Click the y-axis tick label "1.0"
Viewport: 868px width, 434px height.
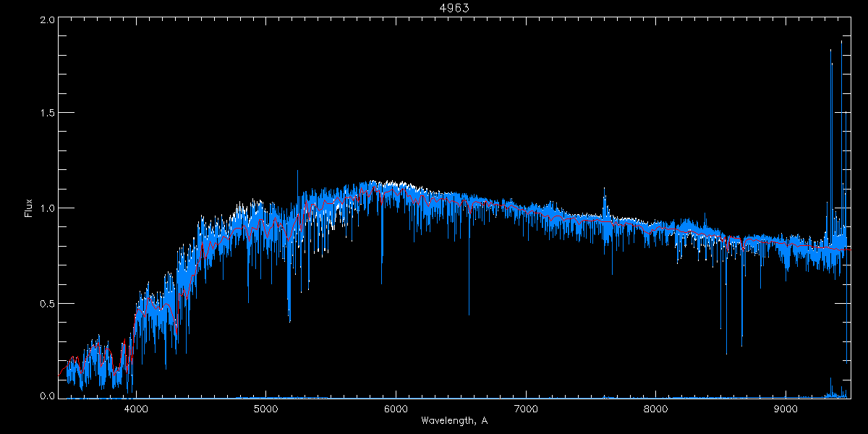[47, 208]
